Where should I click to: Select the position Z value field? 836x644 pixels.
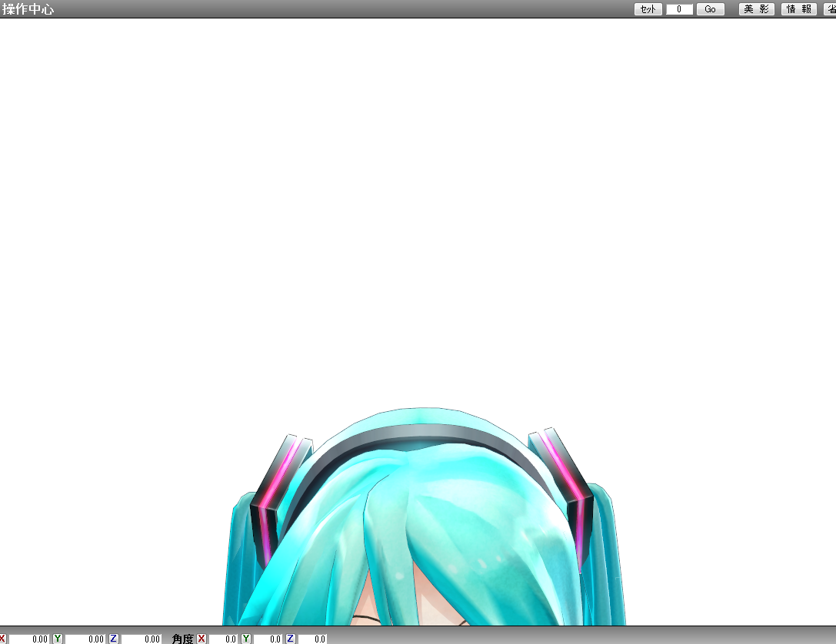pyautogui.click(x=141, y=639)
